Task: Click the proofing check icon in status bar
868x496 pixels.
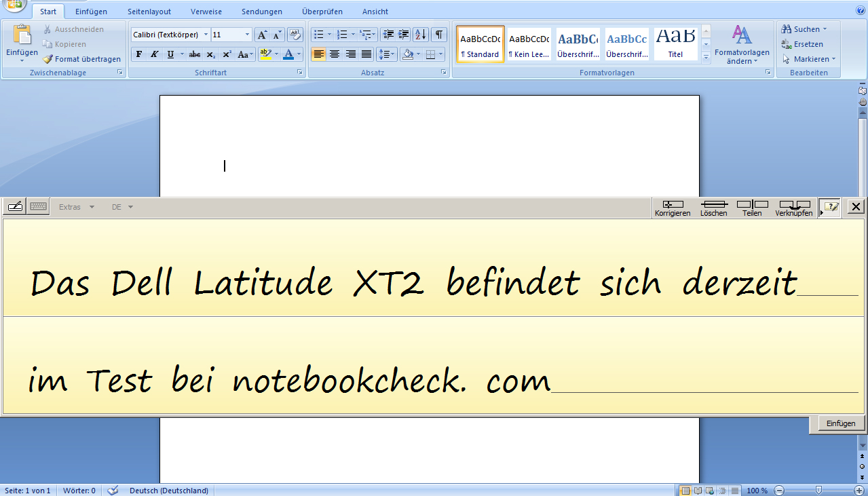Action: tap(113, 491)
